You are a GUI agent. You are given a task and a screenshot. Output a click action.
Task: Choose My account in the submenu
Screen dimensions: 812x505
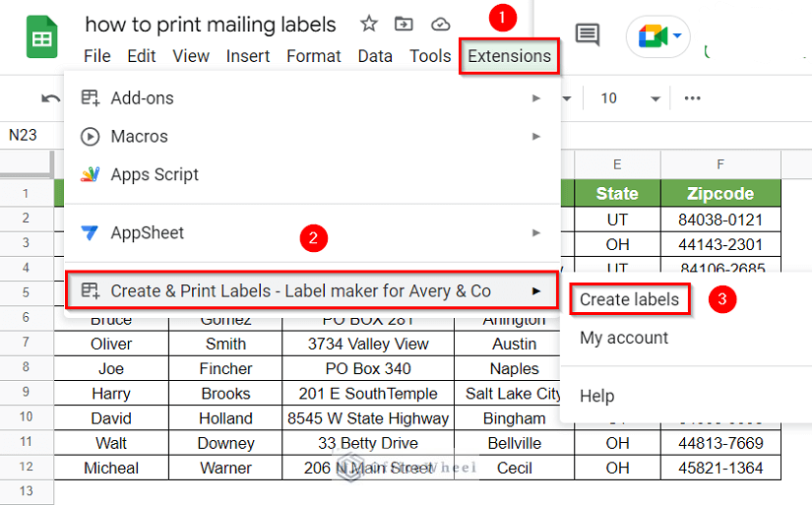coord(624,338)
